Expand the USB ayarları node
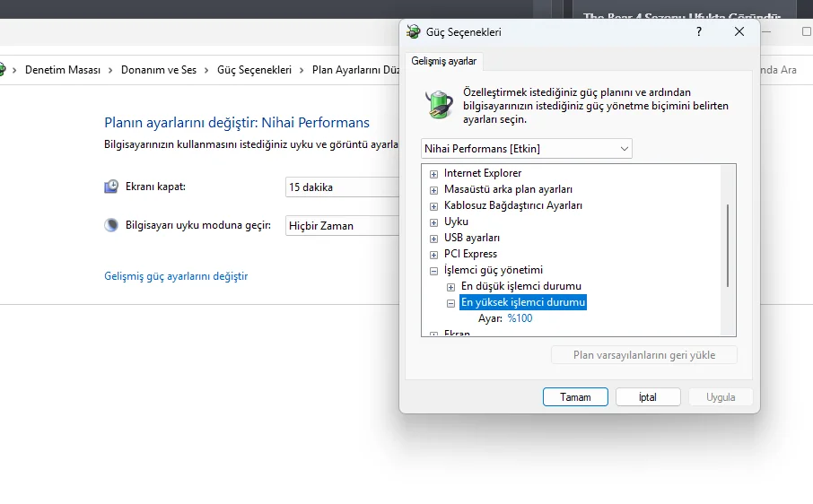Image resolution: width=813 pixels, height=504 pixels. [x=433, y=239]
